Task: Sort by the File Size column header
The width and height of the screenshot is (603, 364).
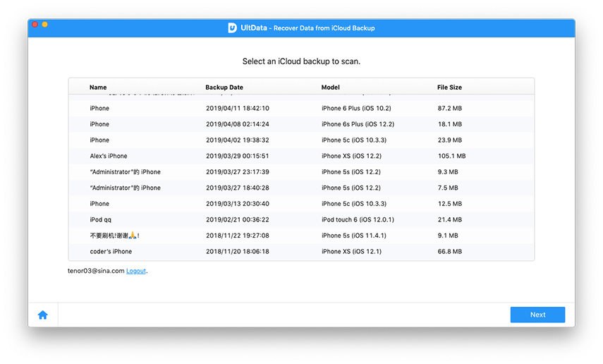Action: coord(449,87)
